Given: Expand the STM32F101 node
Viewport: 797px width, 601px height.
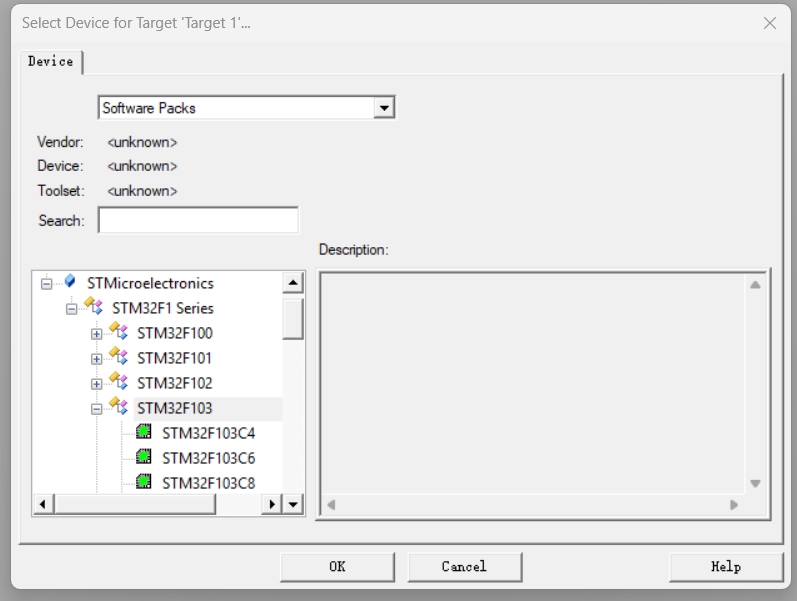Looking at the screenshot, I should point(96,359).
